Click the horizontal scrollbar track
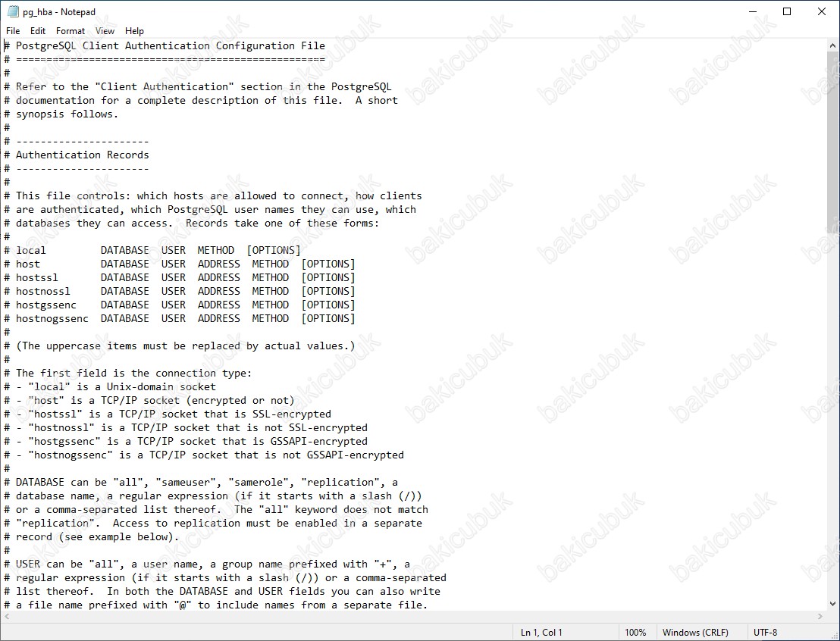 [413, 616]
